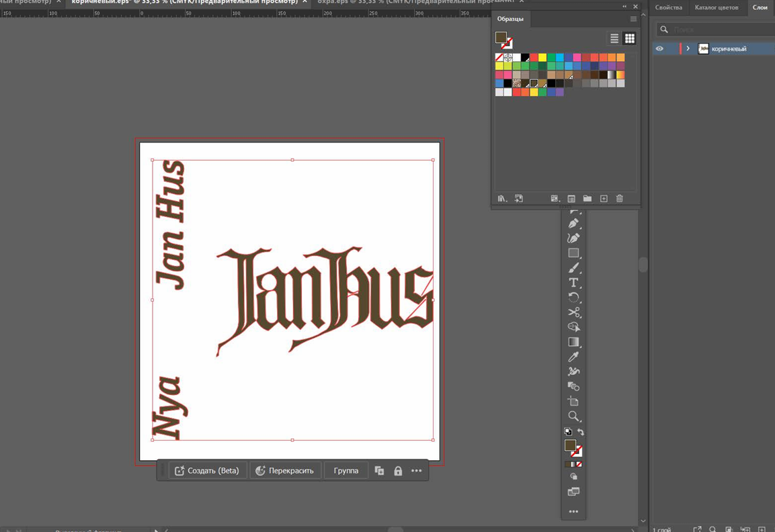Screen dimensions: 775x532
Task: Create new color group folder
Action: (x=587, y=199)
